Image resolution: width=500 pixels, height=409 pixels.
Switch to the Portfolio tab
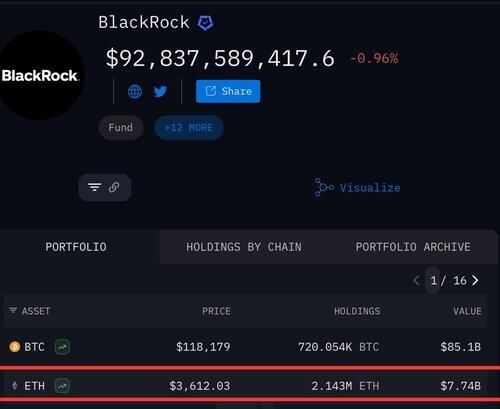[x=76, y=247]
